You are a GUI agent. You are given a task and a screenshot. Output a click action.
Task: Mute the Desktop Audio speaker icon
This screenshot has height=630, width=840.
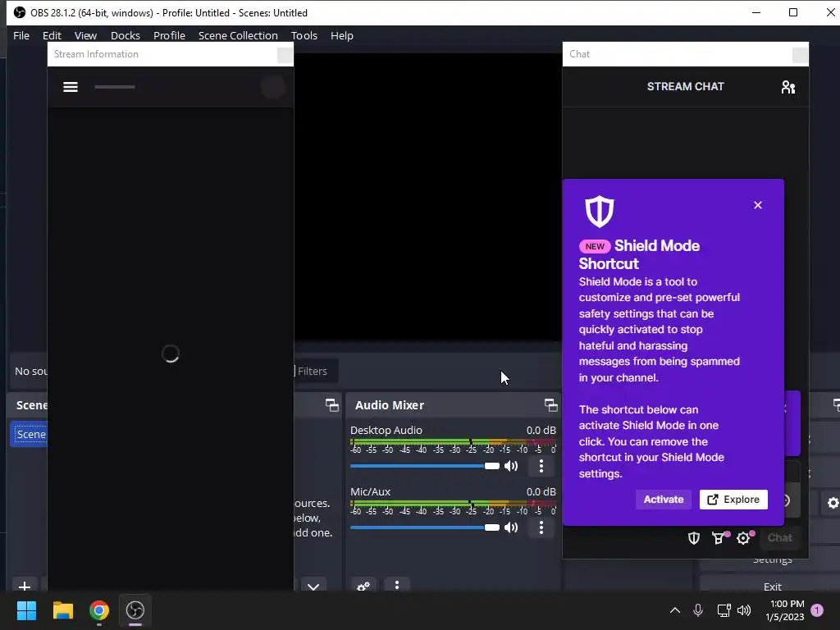511,466
